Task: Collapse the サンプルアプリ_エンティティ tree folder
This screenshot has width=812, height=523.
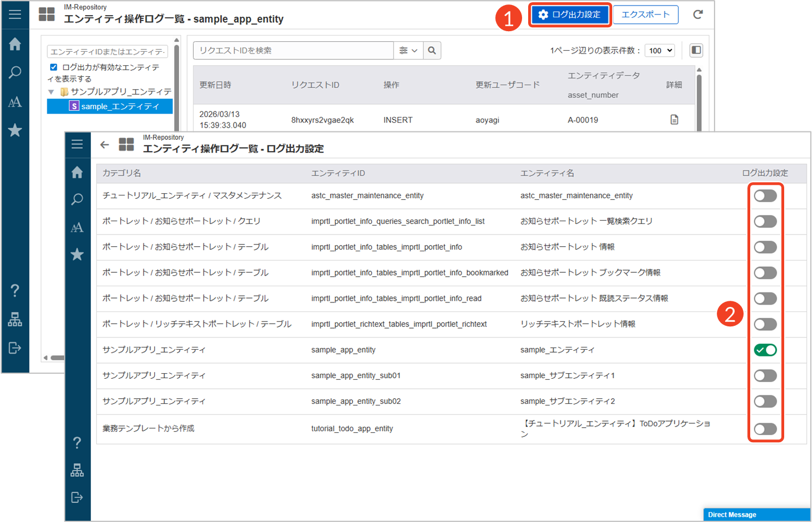Action: (x=51, y=92)
